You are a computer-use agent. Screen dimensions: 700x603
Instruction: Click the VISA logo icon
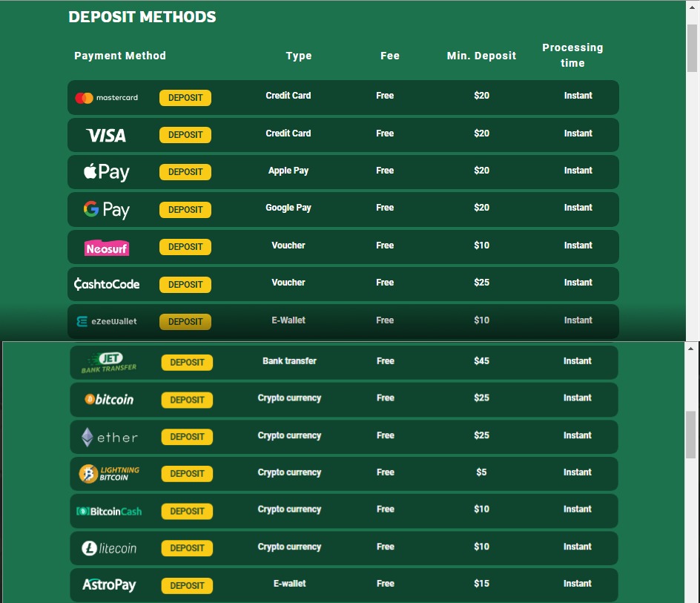pos(106,135)
